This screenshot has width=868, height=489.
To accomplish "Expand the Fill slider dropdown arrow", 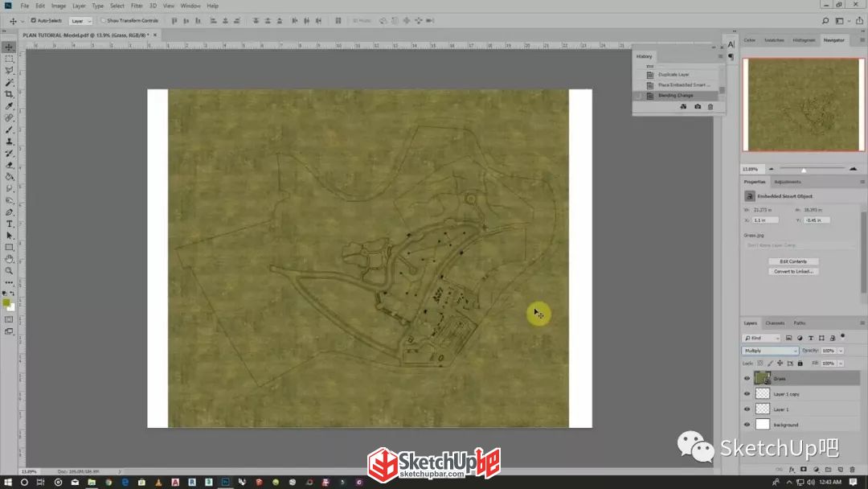I will coord(841,364).
